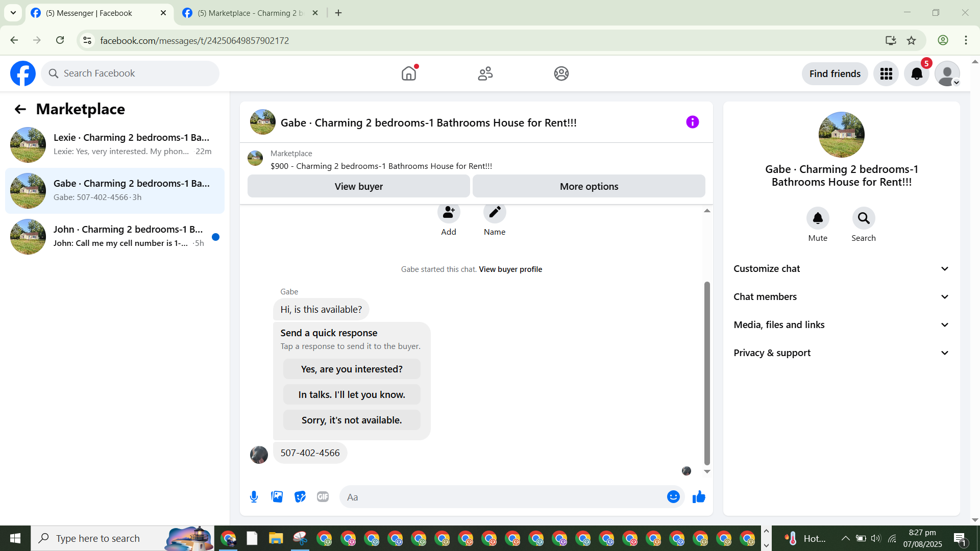
Task: Open the Groups icon in top navigation
Action: [561, 73]
